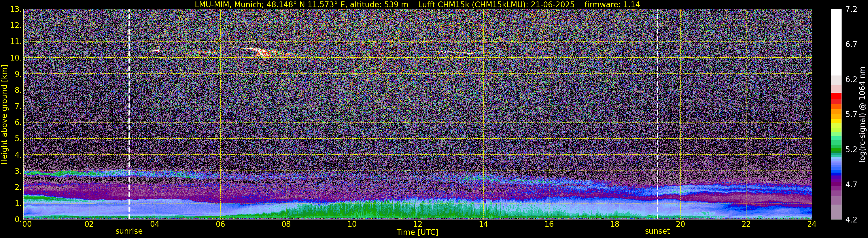
Task: Click the time axis tick label 20
Action: pyautogui.click(x=680, y=224)
